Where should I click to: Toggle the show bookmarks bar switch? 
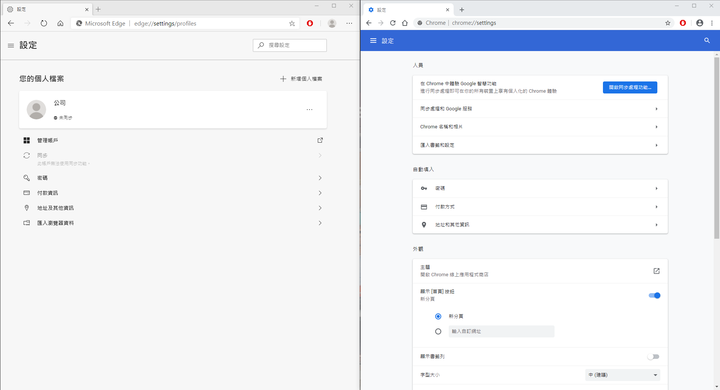click(x=654, y=356)
